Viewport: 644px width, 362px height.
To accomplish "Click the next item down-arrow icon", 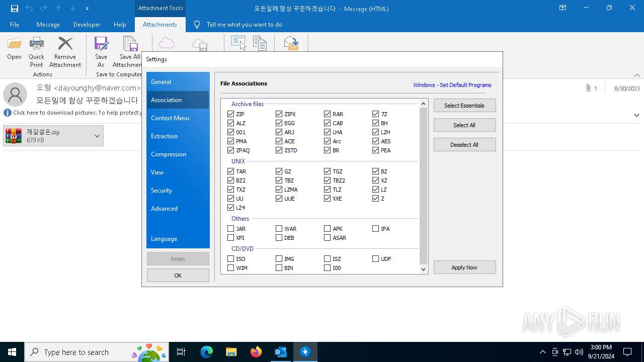I will click(73, 9).
